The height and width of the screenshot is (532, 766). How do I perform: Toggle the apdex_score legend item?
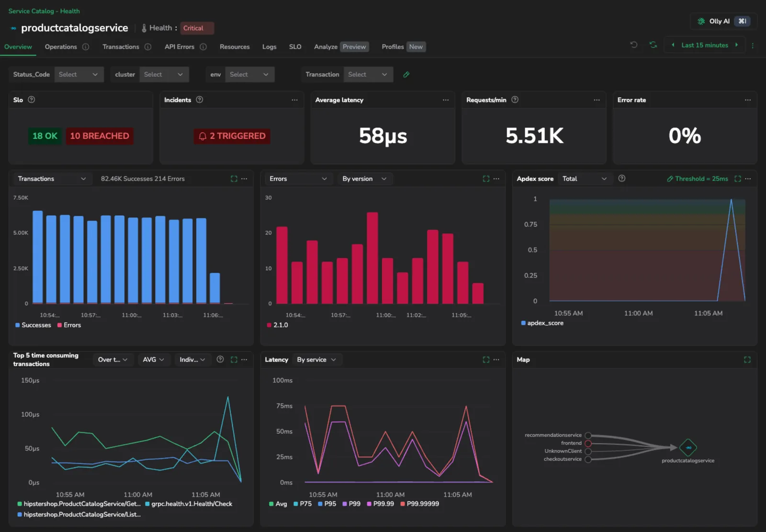[542, 323]
